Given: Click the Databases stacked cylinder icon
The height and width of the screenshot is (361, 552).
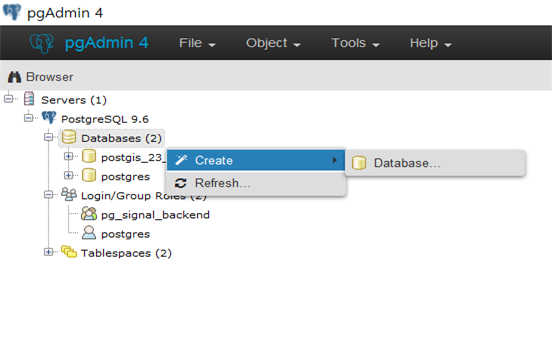Looking at the screenshot, I should tap(69, 137).
